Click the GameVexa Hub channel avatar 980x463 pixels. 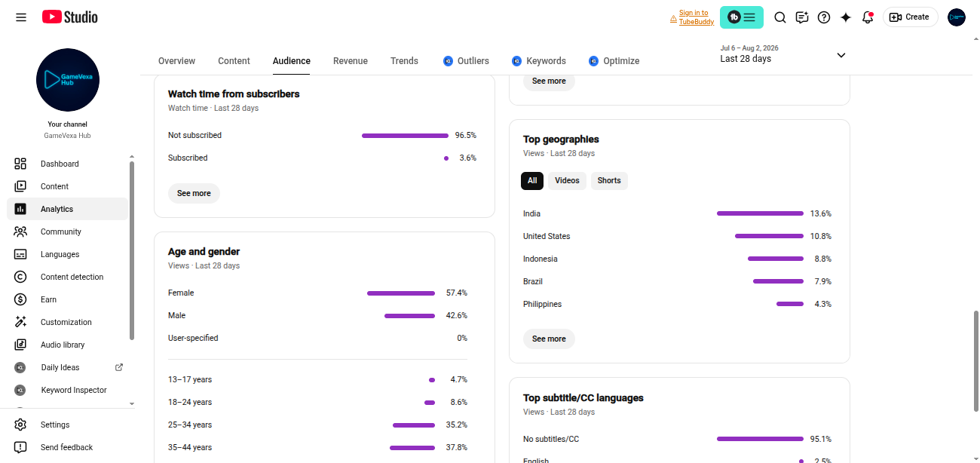point(68,80)
